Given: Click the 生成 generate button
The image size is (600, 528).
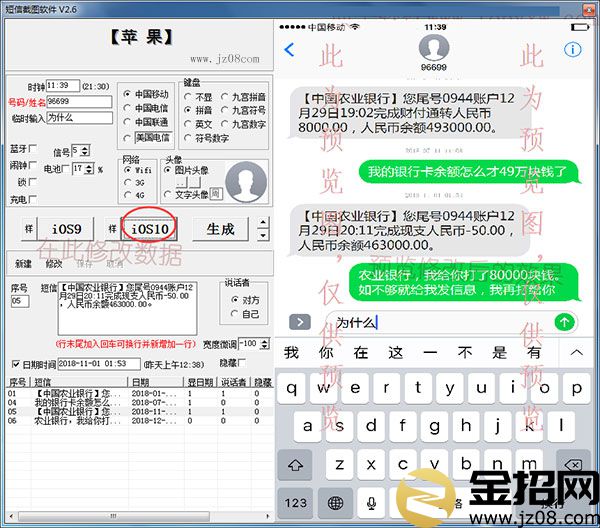Looking at the screenshot, I should [x=220, y=229].
